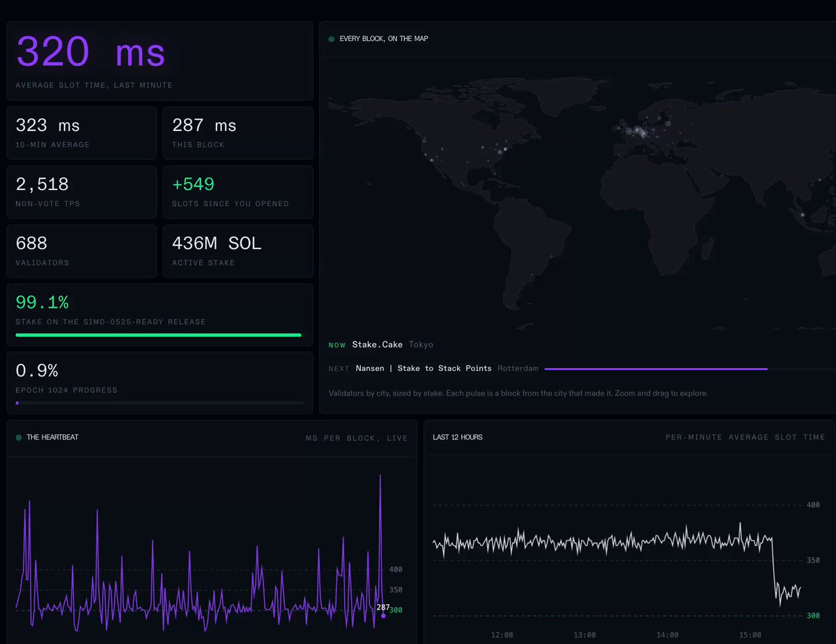This screenshot has height=644, width=836.
Task: Click the green dot next to "THE HEARTBEAT"
Action: pyautogui.click(x=19, y=437)
